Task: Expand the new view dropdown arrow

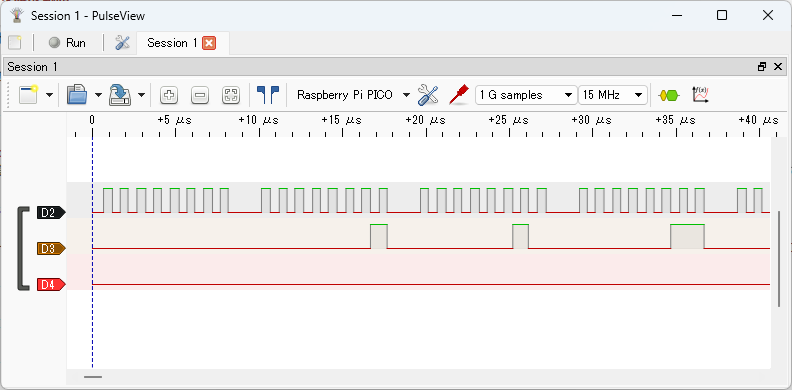Action: pos(50,95)
